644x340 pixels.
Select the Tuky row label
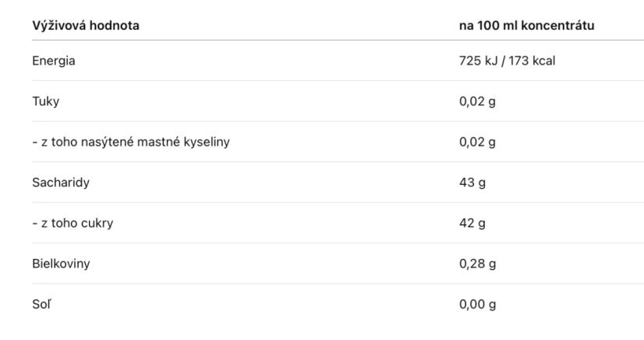45,101
